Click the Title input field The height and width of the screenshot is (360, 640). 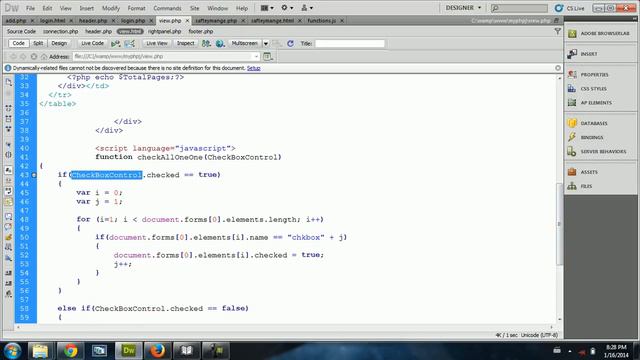pyautogui.click(x=350, y=43)
